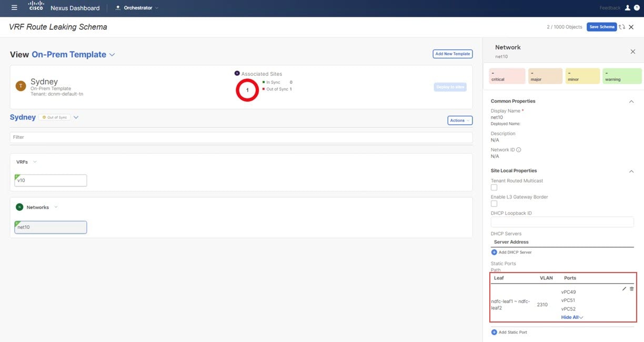Select the net10 network object

pos(51,227)
